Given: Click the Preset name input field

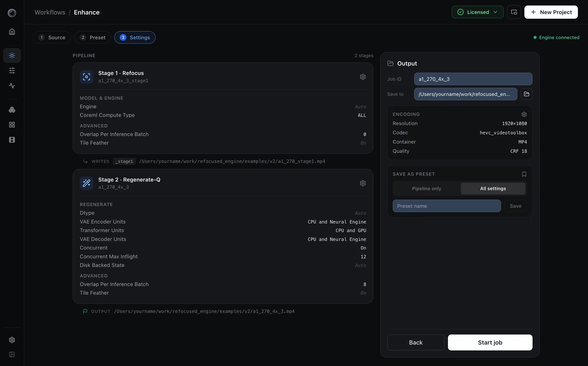Looking at the screenshot, I should pyautogui.click(x=447, y=206).
